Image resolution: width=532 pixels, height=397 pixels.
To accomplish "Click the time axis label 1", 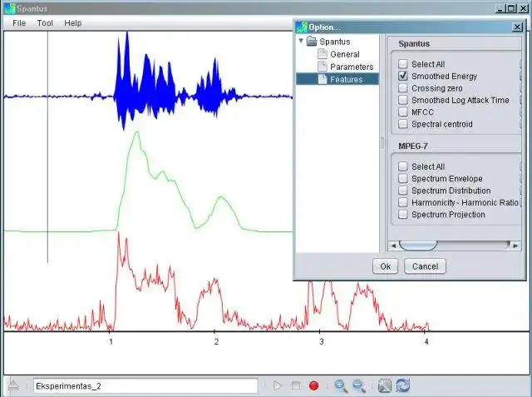I will tap(111, 341).
